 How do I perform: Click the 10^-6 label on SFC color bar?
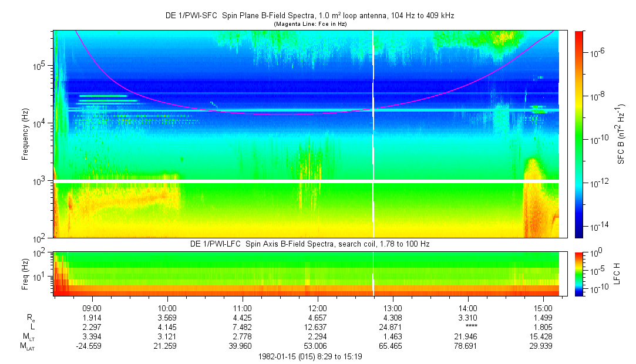(x=598, y=53)
